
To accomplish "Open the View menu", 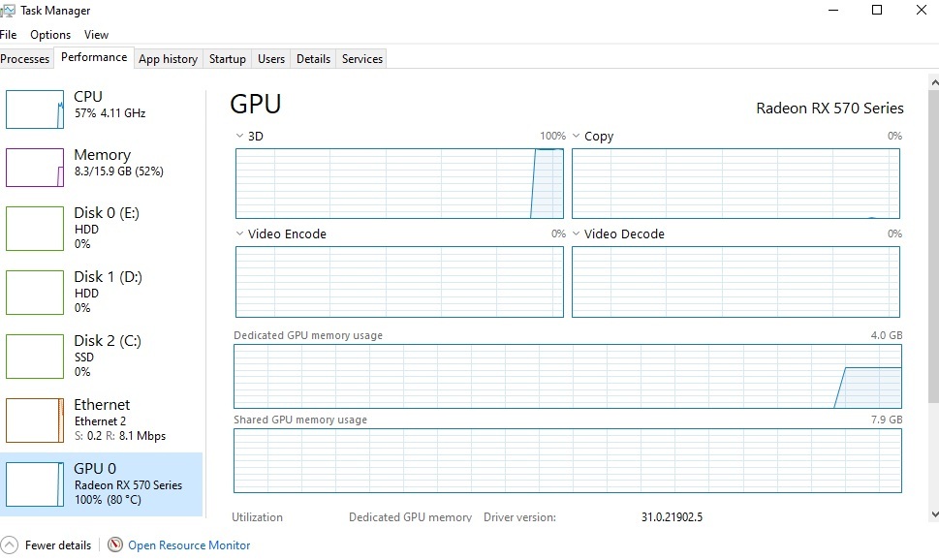I will 96,35.
